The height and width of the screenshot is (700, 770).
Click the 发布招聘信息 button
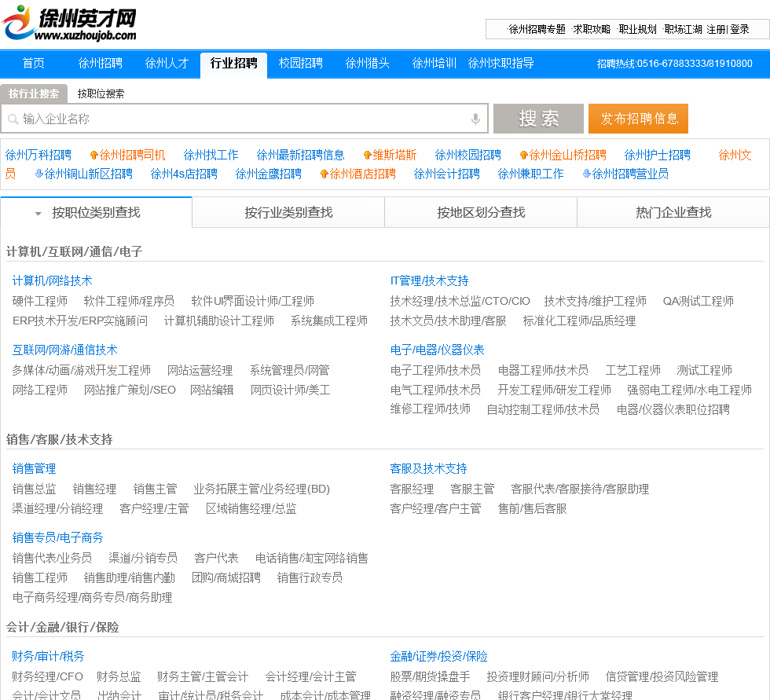[638, 119]
